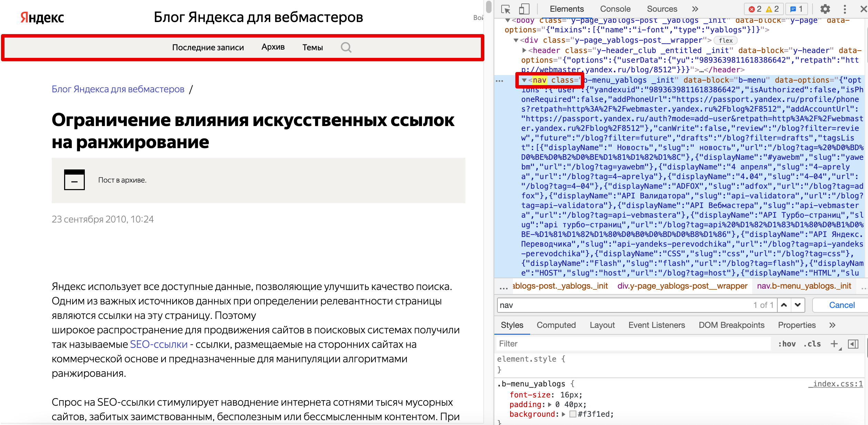Cancel the DevTools search
Image resolution: width=868 pixels, height=425 pixels.
tap(841, 305)
